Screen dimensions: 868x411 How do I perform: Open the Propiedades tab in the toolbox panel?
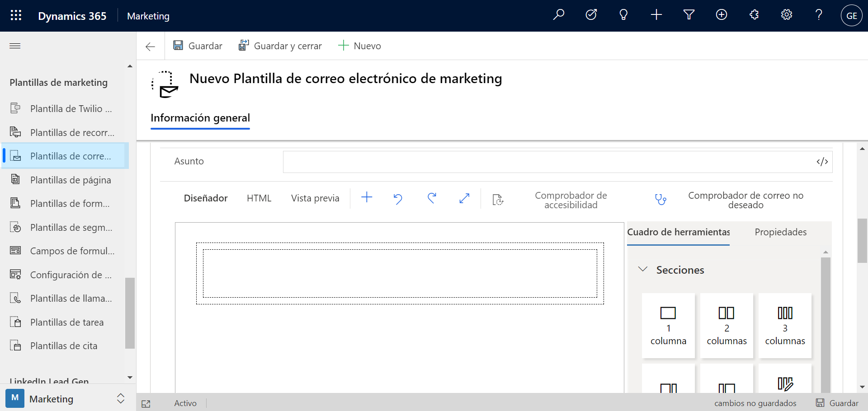780,232
